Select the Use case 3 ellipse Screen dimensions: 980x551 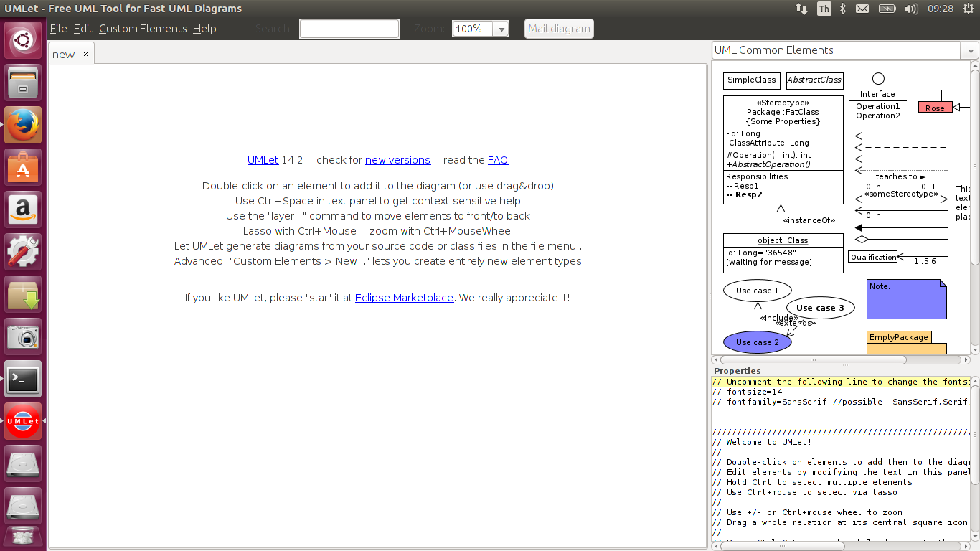(x=820, y=308)
